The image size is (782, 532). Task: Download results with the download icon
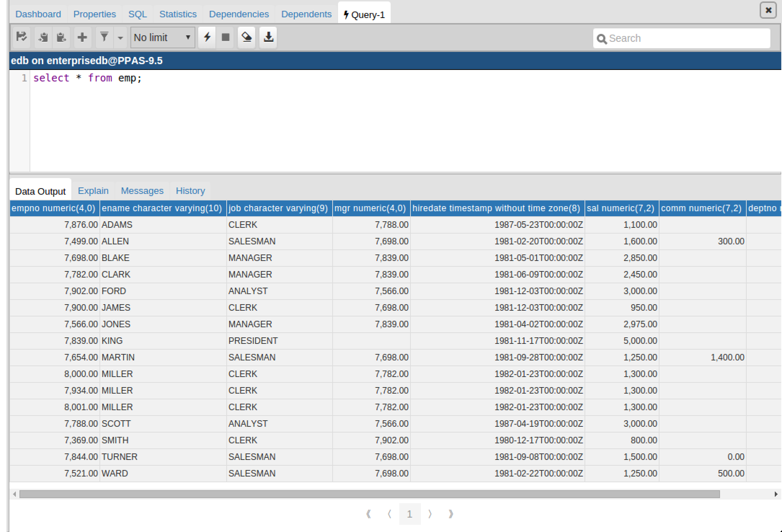pos(268,37)
